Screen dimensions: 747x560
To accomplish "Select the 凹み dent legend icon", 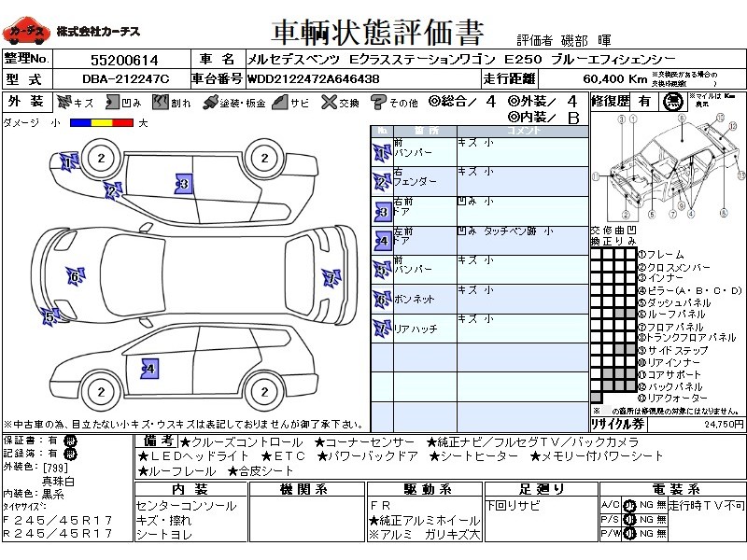I will [x=110, y=103].
